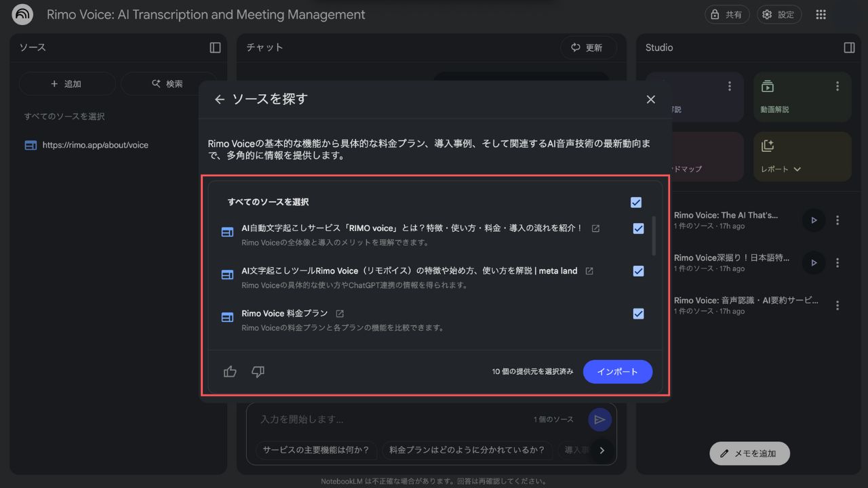Click the thumbs down feedback icon
Viewport: 868px width, 488px height.
[258, 371]
